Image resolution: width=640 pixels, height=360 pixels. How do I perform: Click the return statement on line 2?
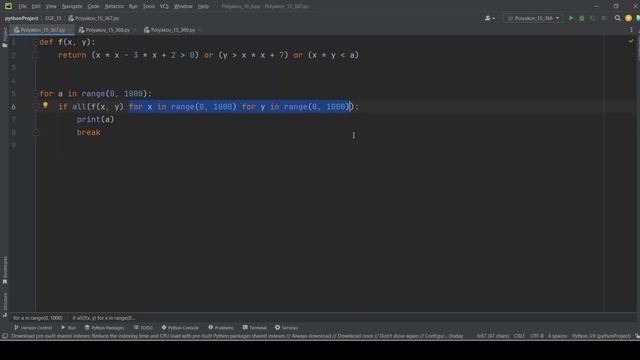point(208,55)
